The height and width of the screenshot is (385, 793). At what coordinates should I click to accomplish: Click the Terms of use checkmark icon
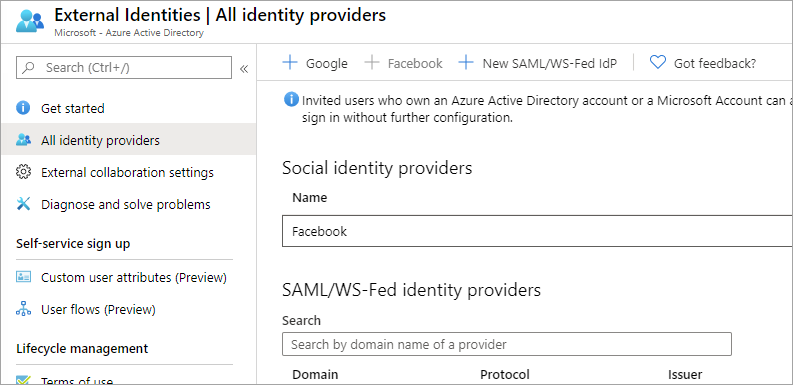pyautogui.click(x=23, y=380)
